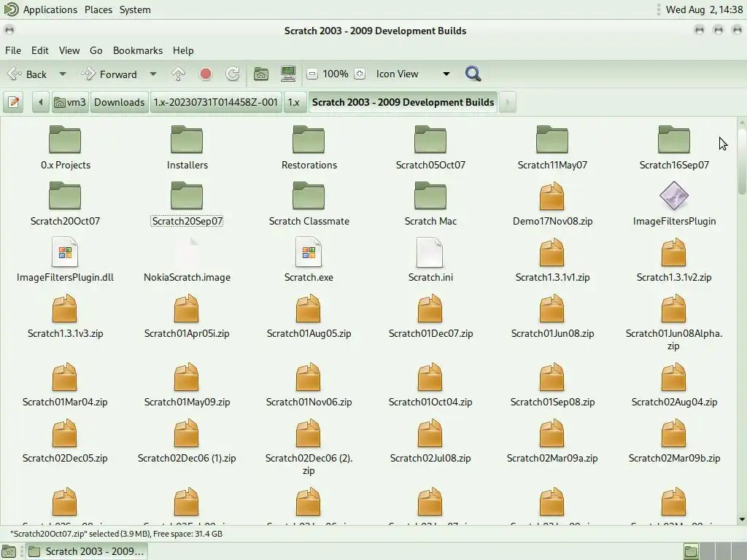Select the ImageFiltersPlugin file icon
The width and height of the screenshot is (747, 560).
click(x=673, y=204)
